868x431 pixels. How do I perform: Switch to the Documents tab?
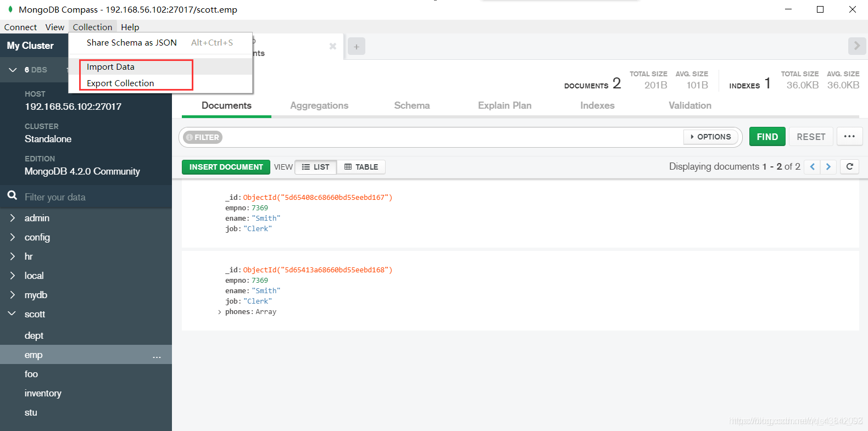pos(226,105)
